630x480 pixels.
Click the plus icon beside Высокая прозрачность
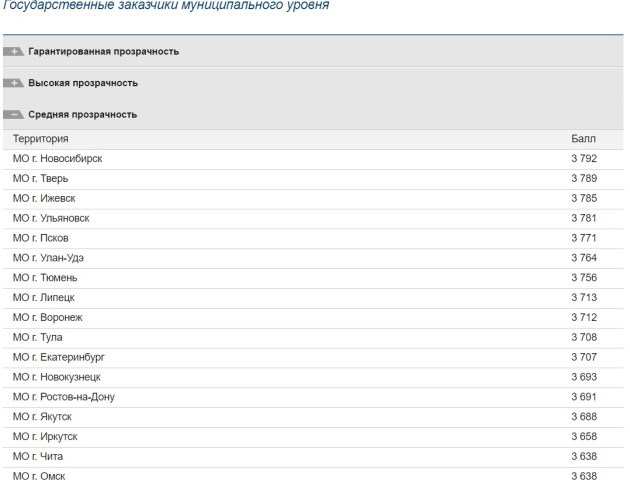[15, 83]
